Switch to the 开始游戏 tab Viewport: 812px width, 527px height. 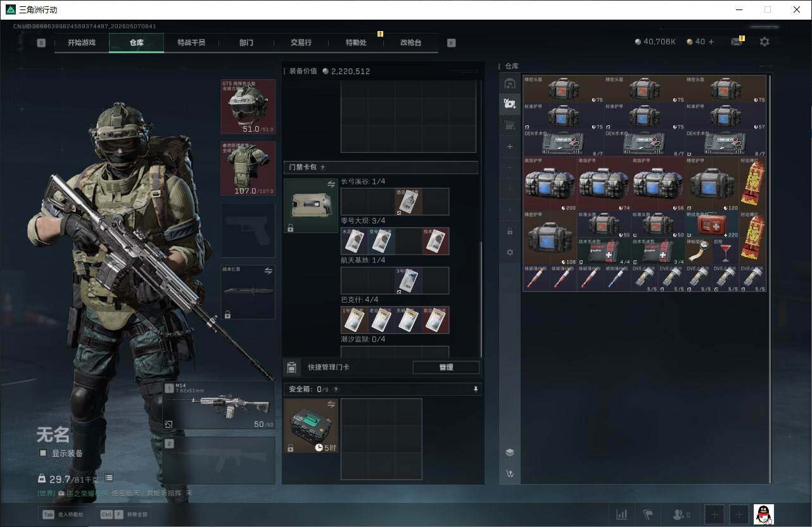click(x=82, y=43)
